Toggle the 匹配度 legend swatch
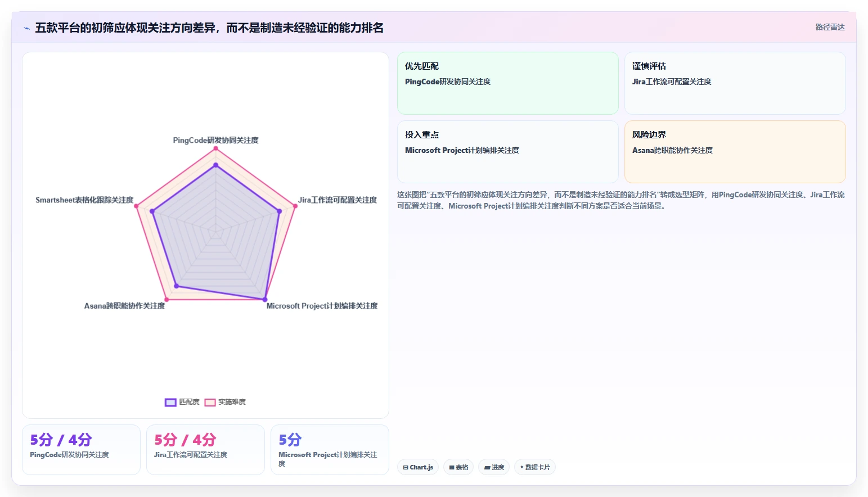868x497 pixels. click(x=170, y=402)
